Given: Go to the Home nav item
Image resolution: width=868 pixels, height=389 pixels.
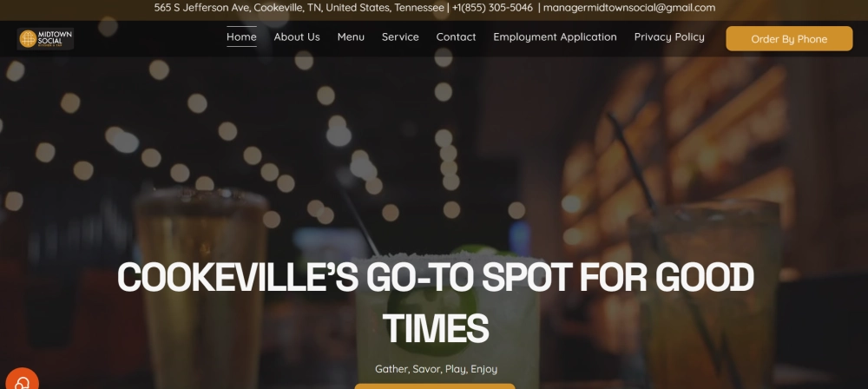Looking at the screenshot, I should pyautogui.click(x=241, y=37).
